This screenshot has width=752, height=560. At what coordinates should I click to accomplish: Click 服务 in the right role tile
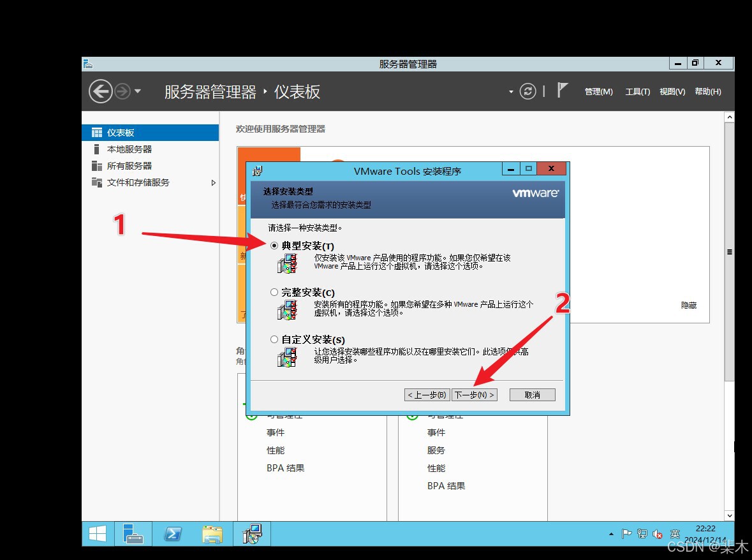tap(436, 450)
